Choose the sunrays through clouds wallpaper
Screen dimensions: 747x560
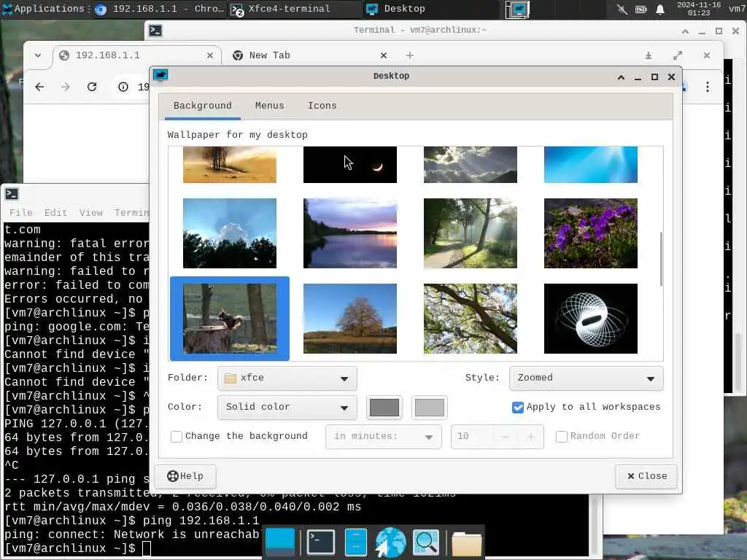(x=471, y=165)
